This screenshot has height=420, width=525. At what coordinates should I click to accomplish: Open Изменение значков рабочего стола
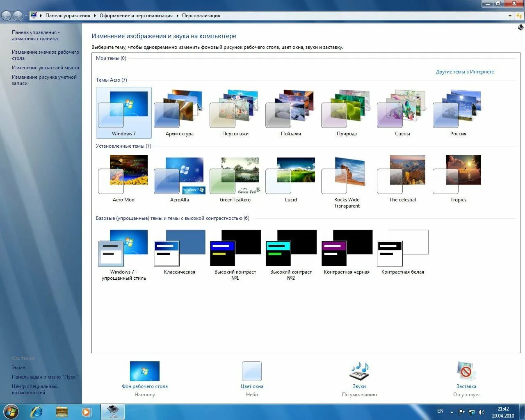[x=45, y=55]
